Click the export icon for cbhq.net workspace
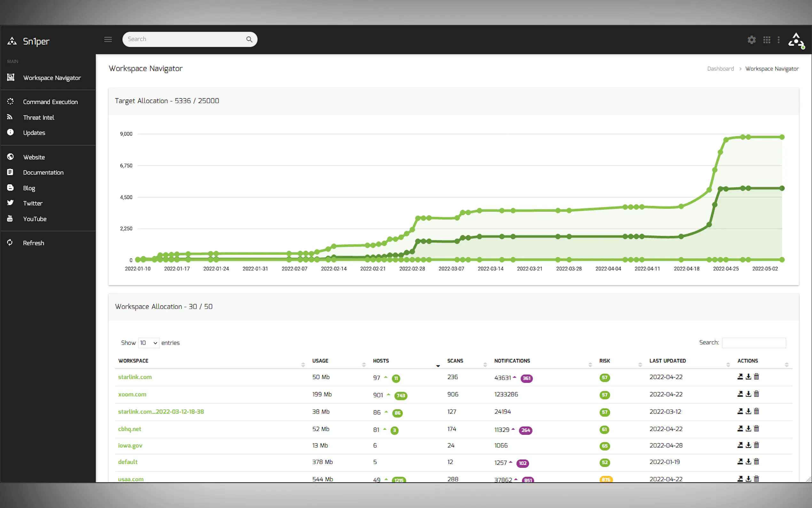 tap(740, 429)
